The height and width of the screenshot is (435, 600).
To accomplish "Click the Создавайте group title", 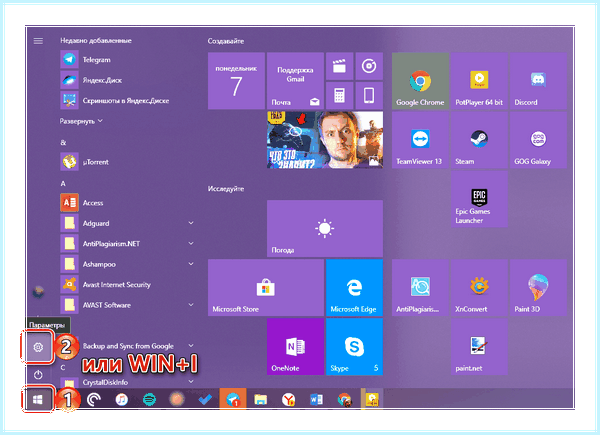I will (x=226, y=41).
